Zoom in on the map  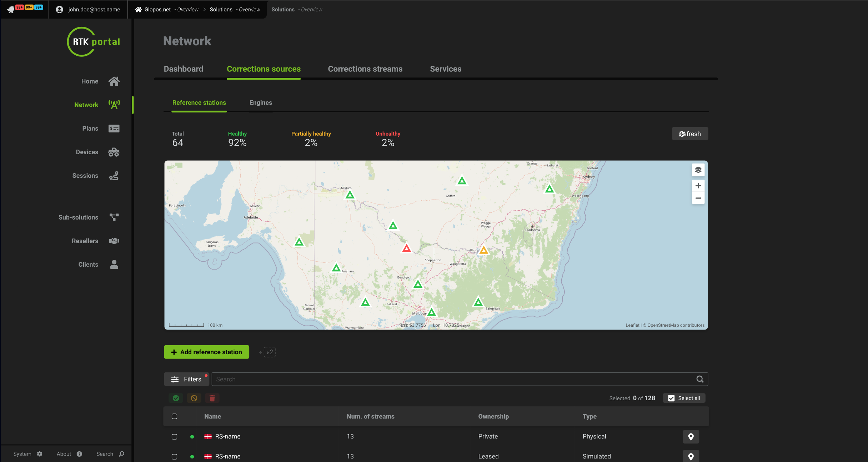tap(698, 186)
